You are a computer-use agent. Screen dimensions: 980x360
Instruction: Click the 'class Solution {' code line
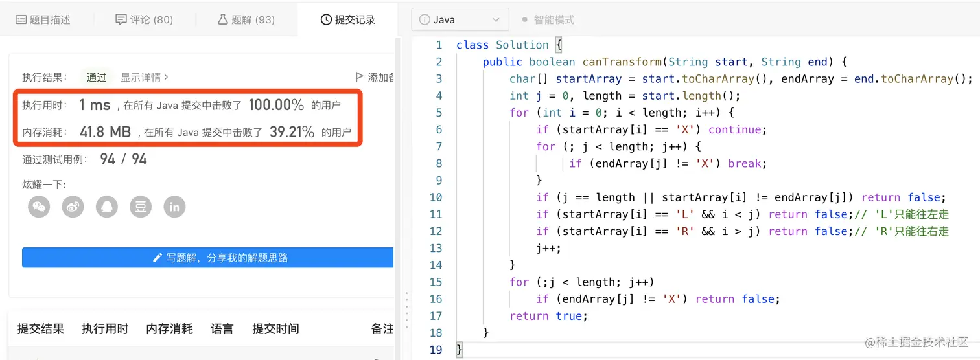click(509, 45)
